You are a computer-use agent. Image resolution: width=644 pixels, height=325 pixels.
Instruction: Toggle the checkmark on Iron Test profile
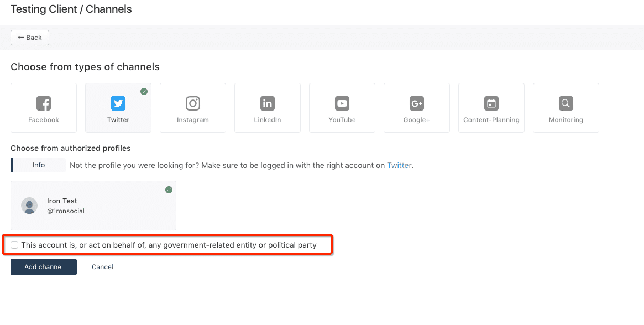169,190
